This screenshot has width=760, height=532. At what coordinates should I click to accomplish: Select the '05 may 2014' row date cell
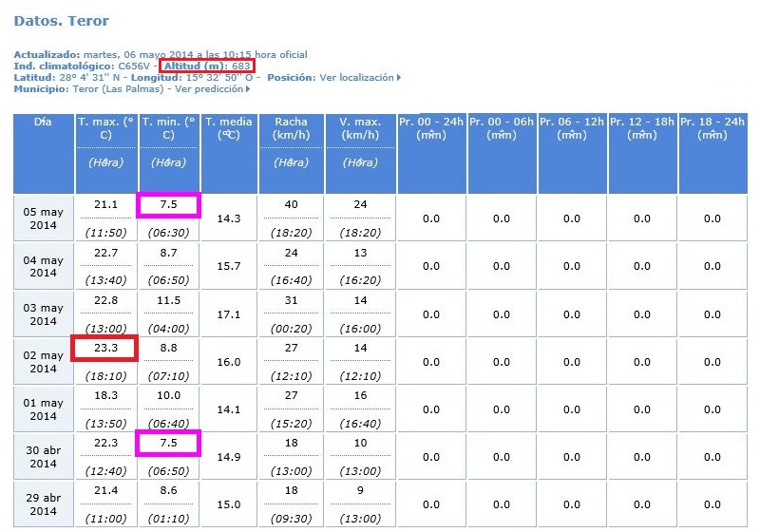(44, 218)
